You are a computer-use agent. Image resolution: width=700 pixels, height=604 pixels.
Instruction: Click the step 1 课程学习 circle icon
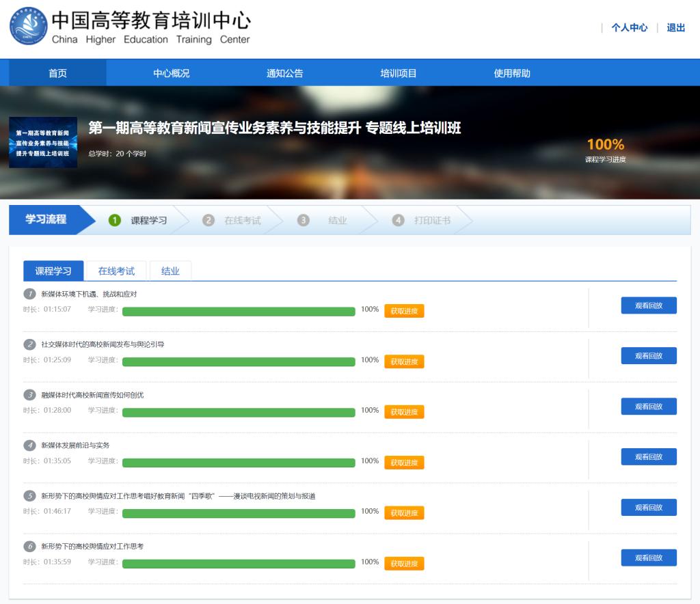pyautogui.click(x=115, y=220)
